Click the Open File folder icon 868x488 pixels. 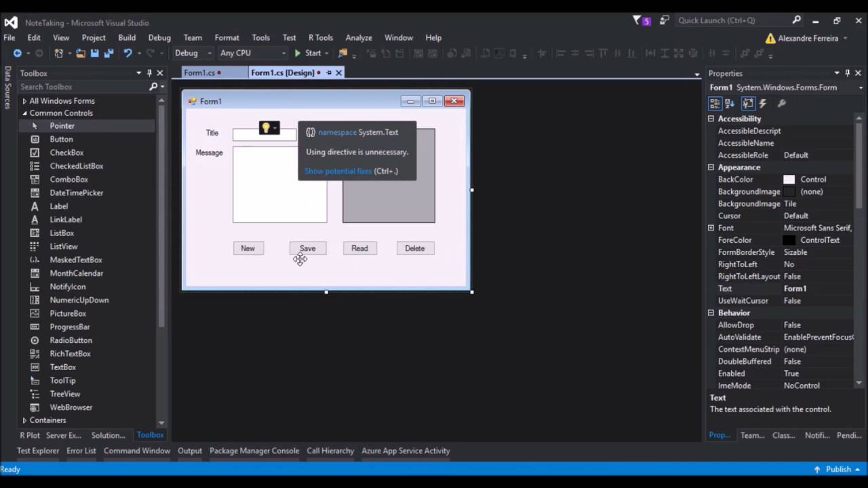[81, 53]
